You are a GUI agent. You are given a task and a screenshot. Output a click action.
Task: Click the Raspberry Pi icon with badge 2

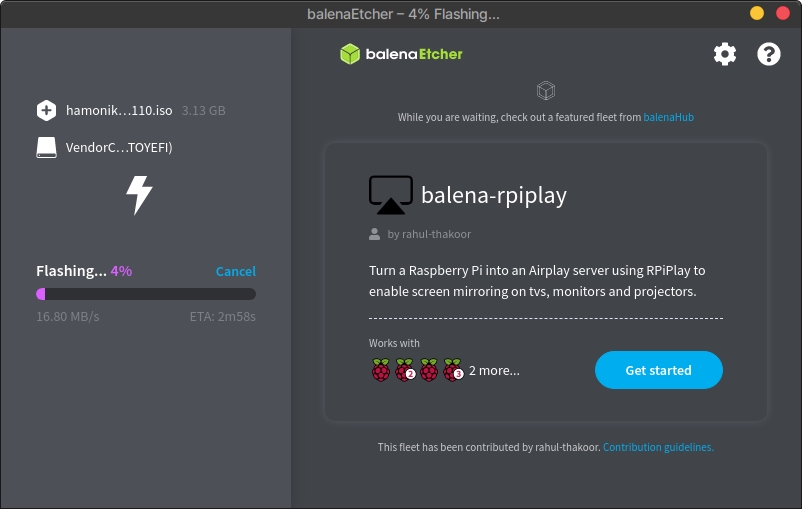(405, 370)
